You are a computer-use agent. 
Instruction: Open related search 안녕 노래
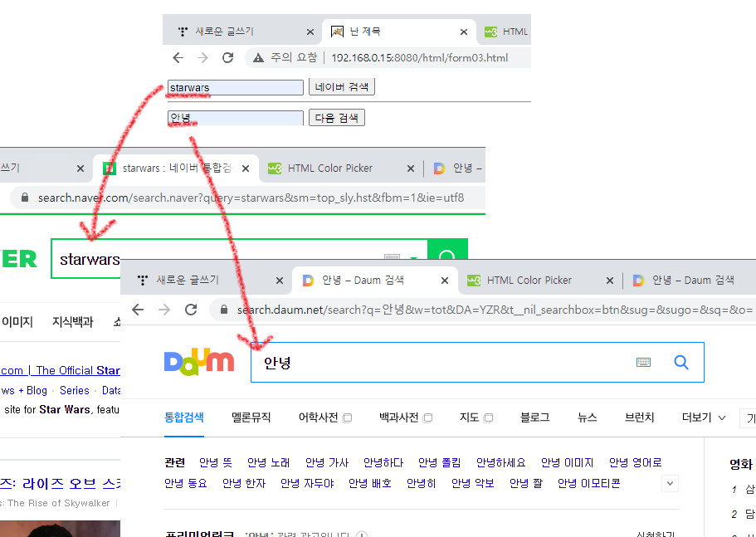click(268, 463)
